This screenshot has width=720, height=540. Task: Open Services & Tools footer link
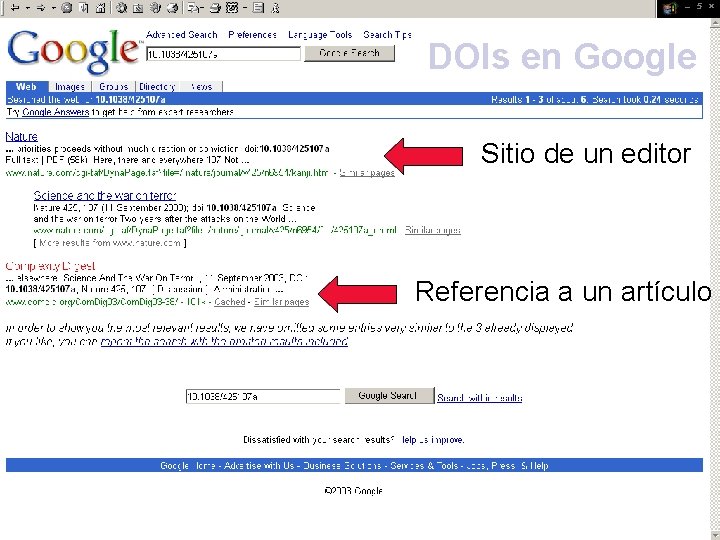pos(424,466)
